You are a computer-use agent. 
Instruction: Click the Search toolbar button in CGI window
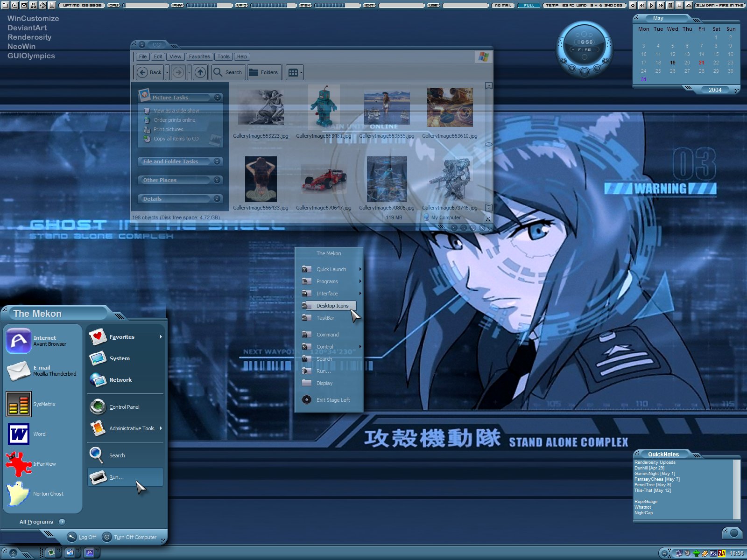tap(228, 72)
